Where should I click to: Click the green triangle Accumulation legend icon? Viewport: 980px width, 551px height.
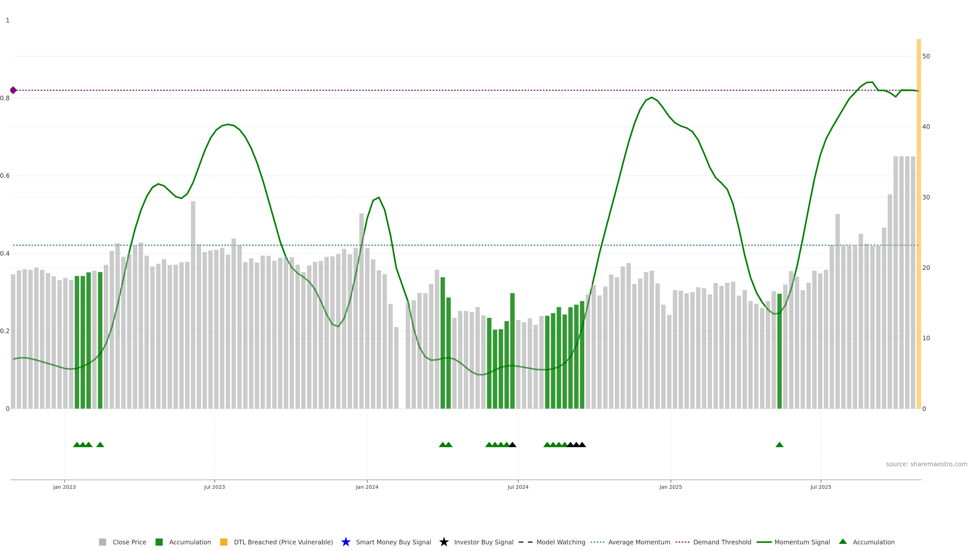pos(843,542)
